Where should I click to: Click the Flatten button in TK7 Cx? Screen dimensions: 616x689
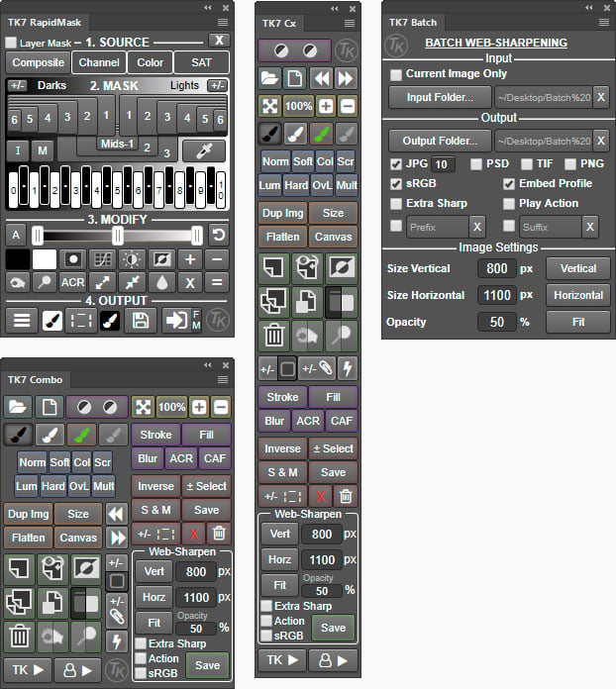282,237
